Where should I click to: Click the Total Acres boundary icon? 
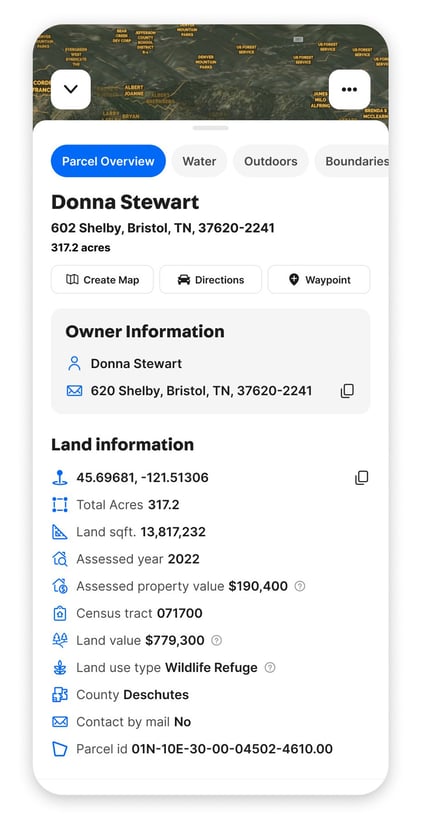pyautogui.click(x=60, y=505)
